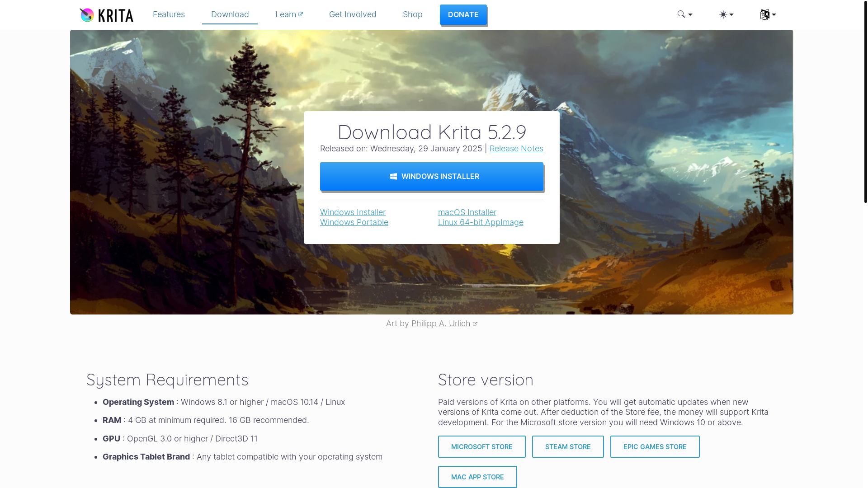
Task: Click the "System Requirements" heading
Action: 167,380
